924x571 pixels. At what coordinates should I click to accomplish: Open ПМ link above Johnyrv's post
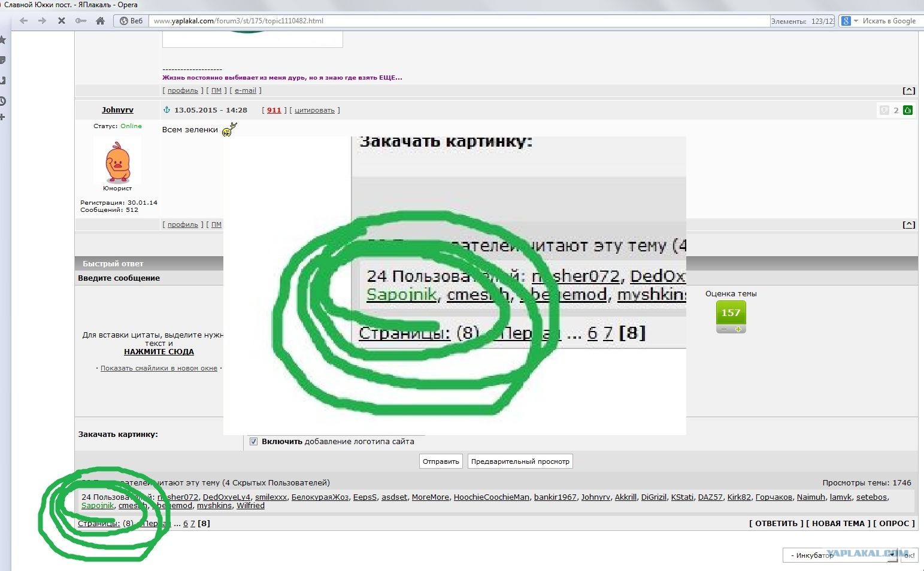[x=216, y=91]
